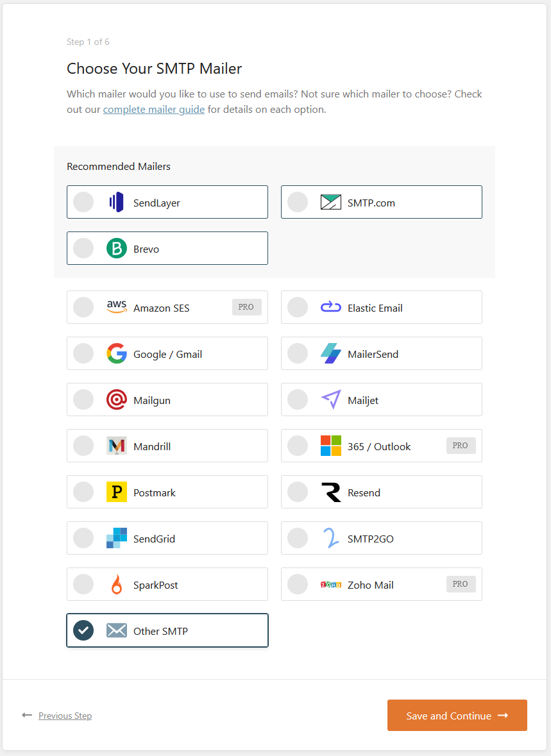Image resolution: width=551 pixels, height=756 pixels.
Task: Select the Amazon SES radio button
Action: tap(83, 307)
